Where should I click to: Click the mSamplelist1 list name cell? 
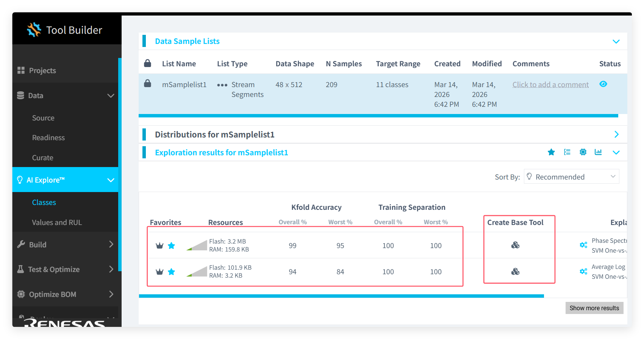tap(184, 84)
